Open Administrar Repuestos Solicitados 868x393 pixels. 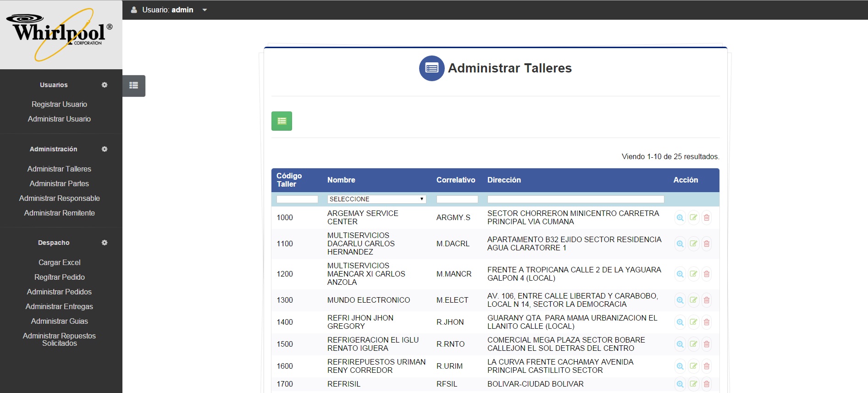(x=59, y=339)
